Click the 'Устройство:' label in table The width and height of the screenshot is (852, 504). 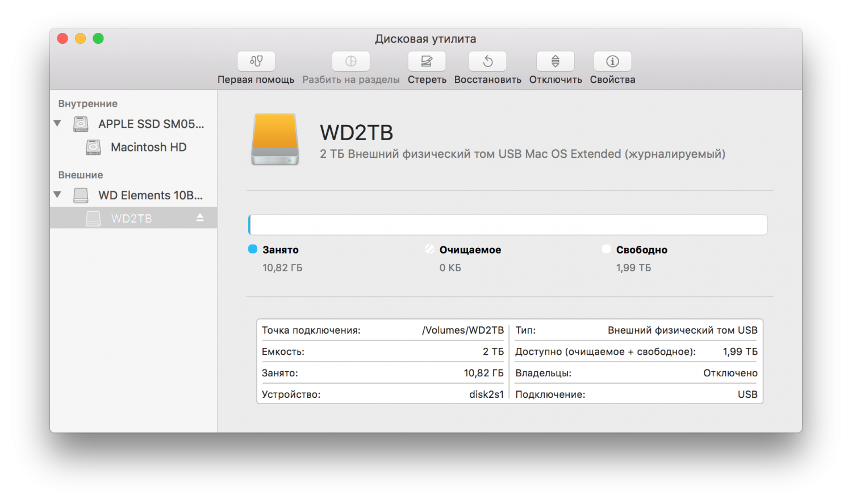291,394
